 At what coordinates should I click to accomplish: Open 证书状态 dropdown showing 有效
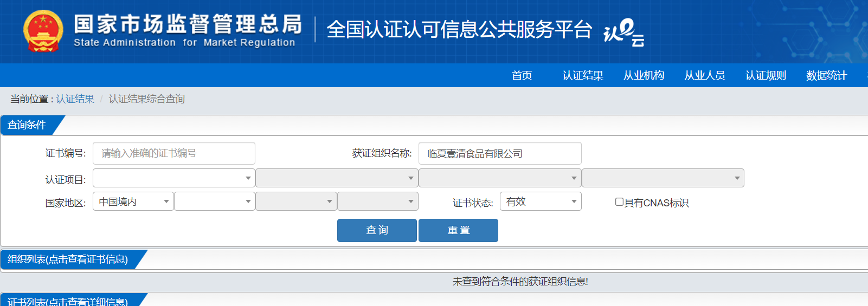click(541, 201)
